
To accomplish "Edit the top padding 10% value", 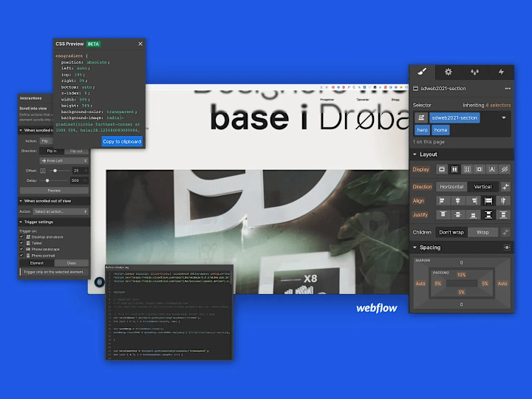I will pyautogui.click(x=461, y=275).
